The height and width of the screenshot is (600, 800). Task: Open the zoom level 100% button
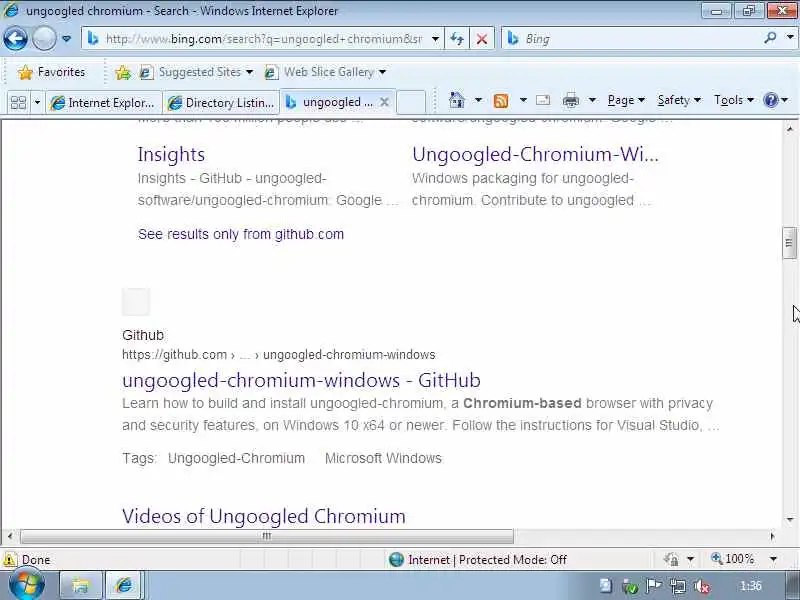click(x=733, y=559)
